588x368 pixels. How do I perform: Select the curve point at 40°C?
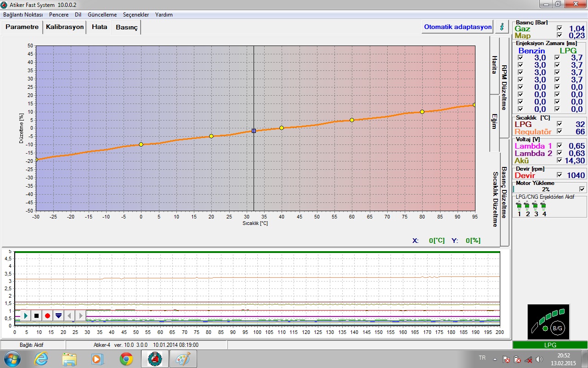click(282, 128)
